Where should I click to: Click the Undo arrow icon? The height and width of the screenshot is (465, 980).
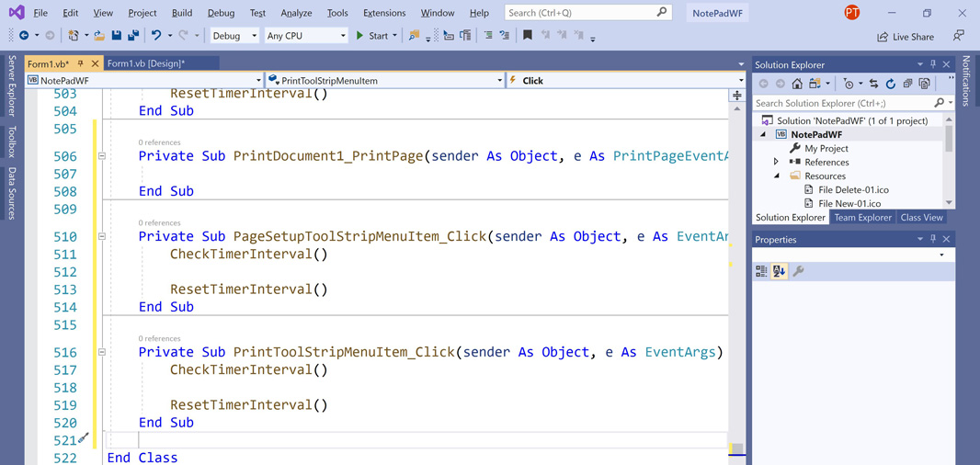click(x=156, y=36)
